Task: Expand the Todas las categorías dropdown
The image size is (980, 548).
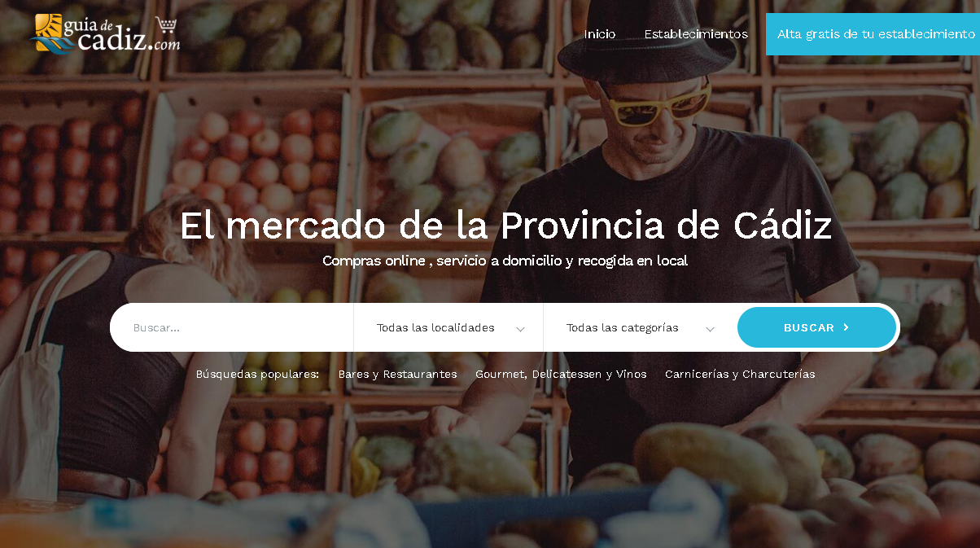Action: click(x=640, y=327)
